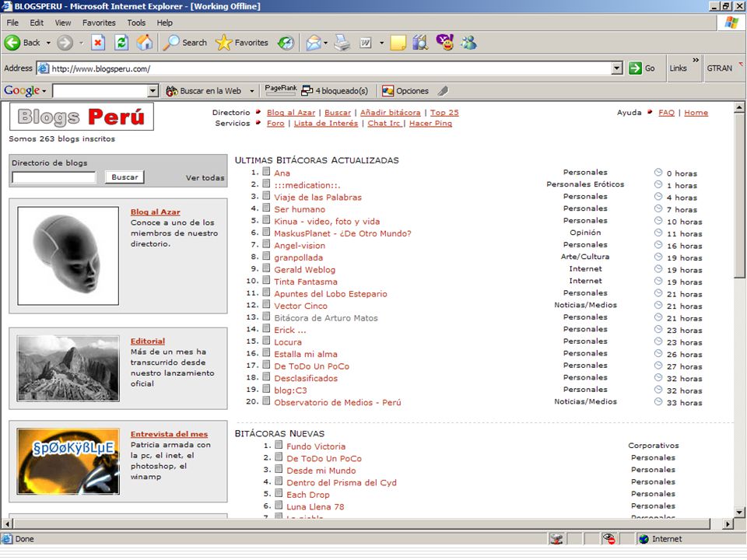The height and width of the screenshot is (560, 747).
Task: Click the horizontal scrollbar right arrow
Action: [728, 523]
